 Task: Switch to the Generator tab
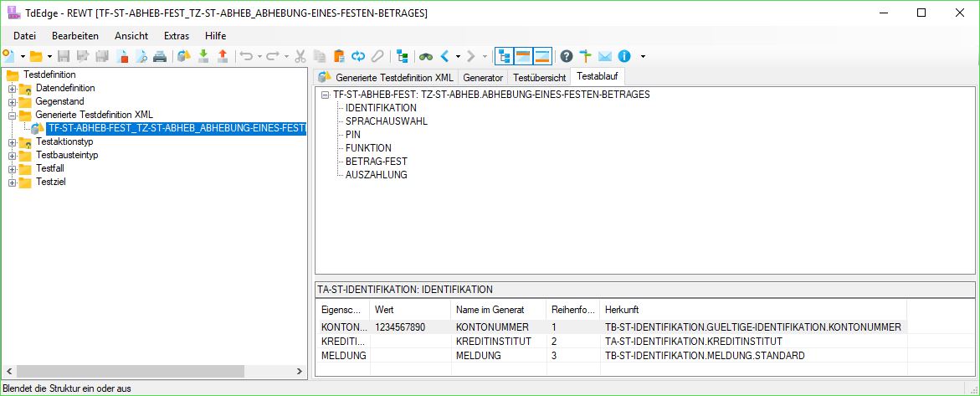pyautogui.click(x=483, y=77)
